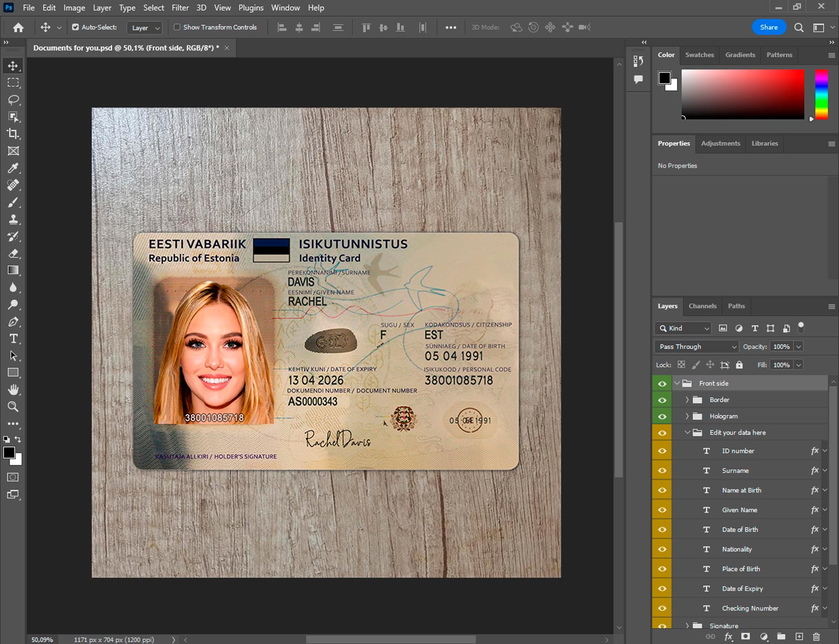This screenshot has width=839, height=644.
Task: Open the Kind filter dropdown in Layers
Action: 683,328
